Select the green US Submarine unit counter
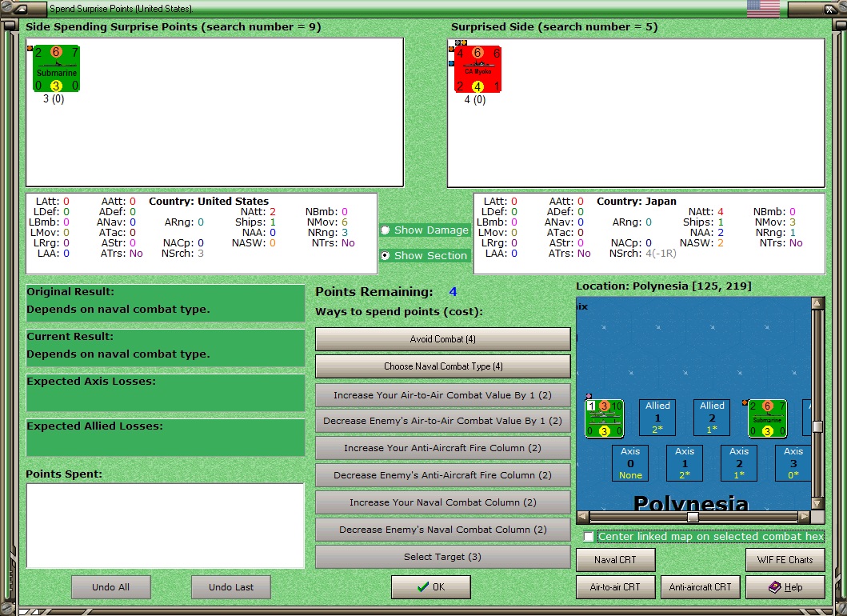847x616 pixels. pos(56,69)
